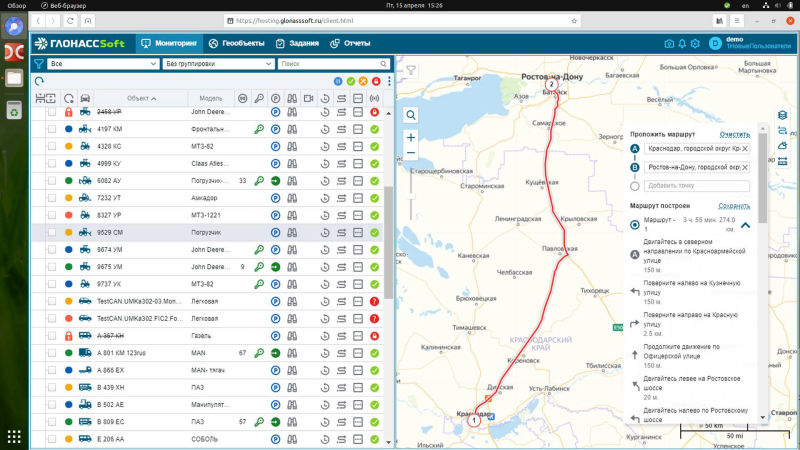800x450 pixels.
Task: Collapse Маршрут-1 details with chevron
Action: point(745,225)
